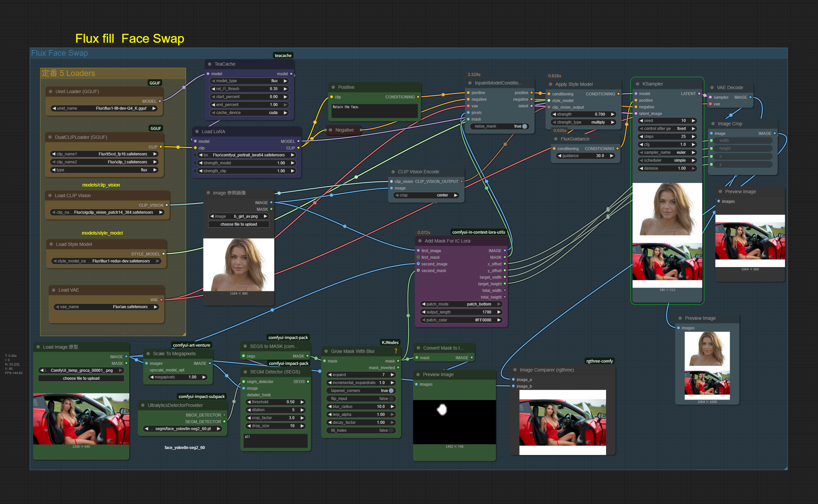Toggle tapered_corners in Grow Mask With Blur
The height and width of the screenshot is (504, 818).
point(391,391)
